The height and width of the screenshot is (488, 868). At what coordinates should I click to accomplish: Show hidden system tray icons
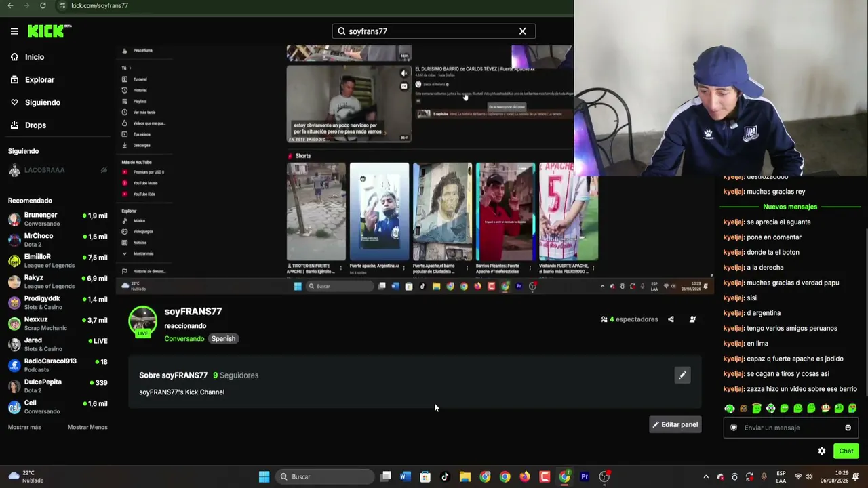[706, 476]
